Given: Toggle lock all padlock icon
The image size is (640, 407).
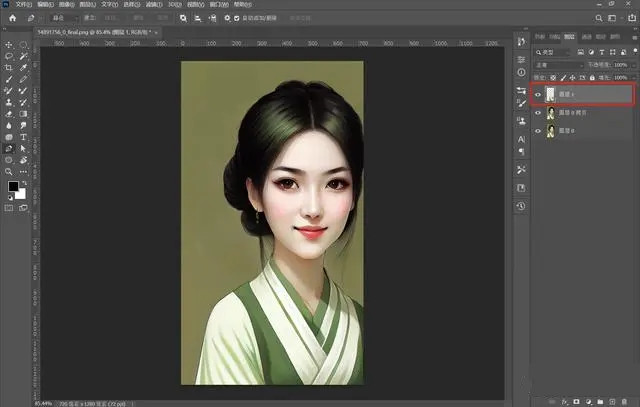Looking at the screenshot, I should (x=592, y=78).
